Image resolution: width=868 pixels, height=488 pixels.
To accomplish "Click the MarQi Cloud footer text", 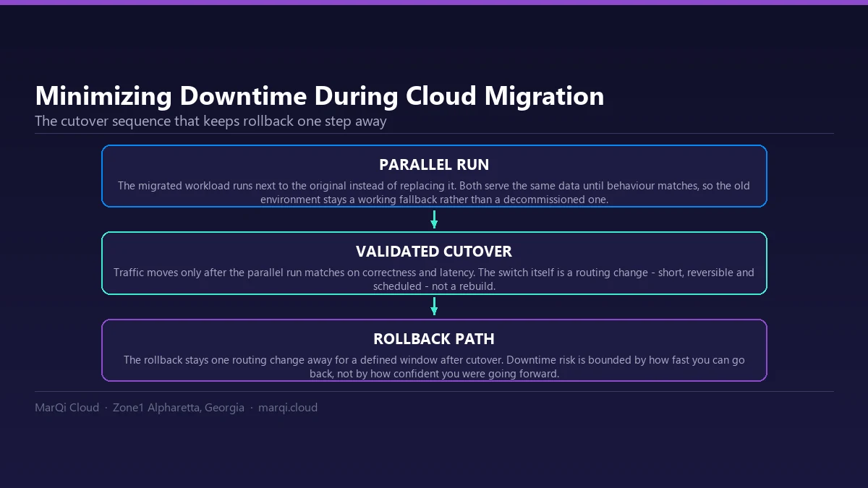I will (67, 408).
